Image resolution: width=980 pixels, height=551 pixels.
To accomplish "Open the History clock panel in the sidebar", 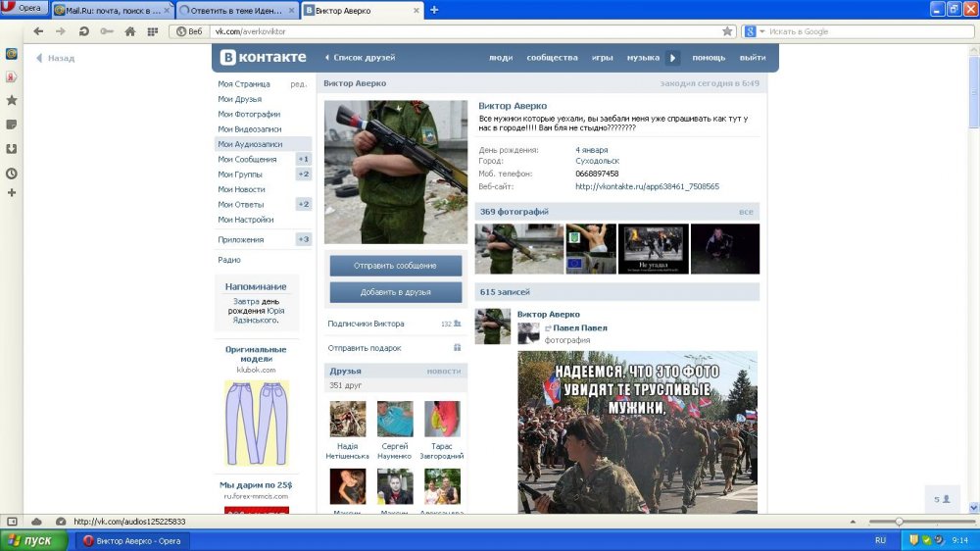I will 11,174.
